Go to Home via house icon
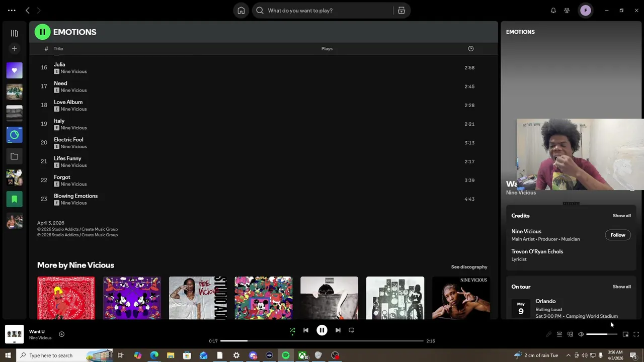Screen dimensions: 644x362 [x=241, y=11]
